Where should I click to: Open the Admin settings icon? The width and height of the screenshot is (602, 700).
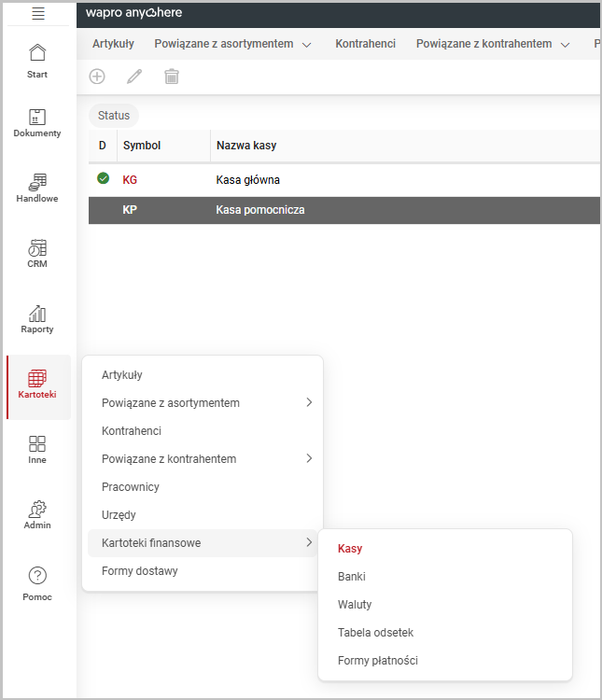tap(37, 515)
